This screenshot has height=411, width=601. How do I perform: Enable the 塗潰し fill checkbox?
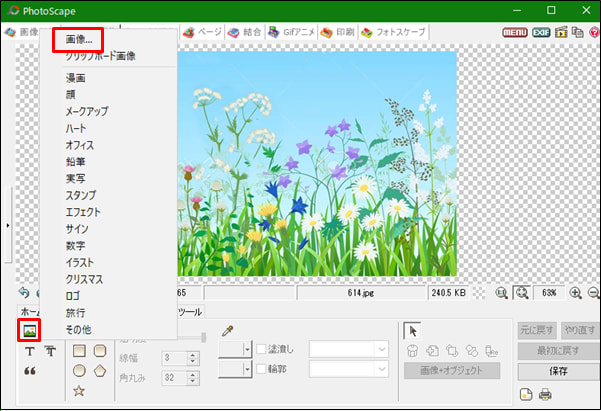point(261,349)
